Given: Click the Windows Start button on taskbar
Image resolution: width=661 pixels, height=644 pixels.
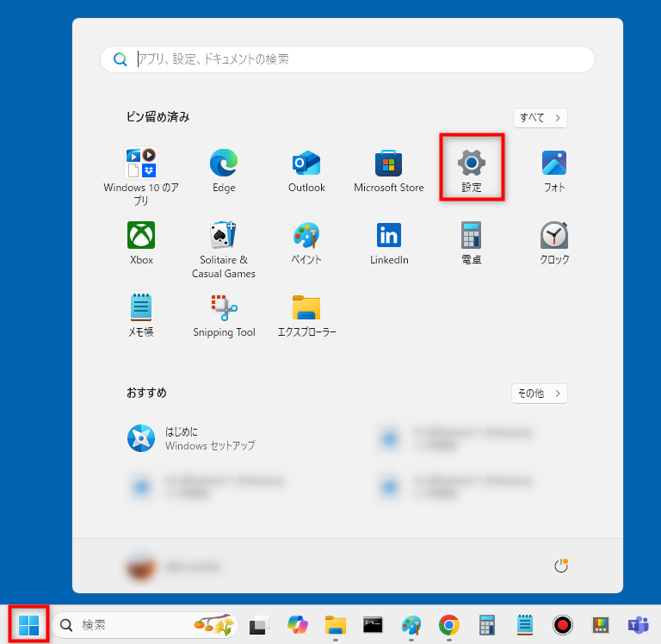Looking at the screenshot, I should (x=28, y=624).
